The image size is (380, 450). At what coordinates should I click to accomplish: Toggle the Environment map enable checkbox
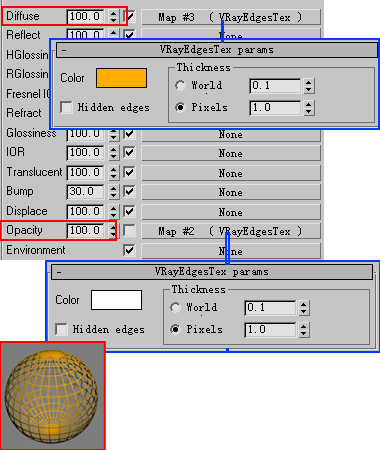[x=129, y=250]
